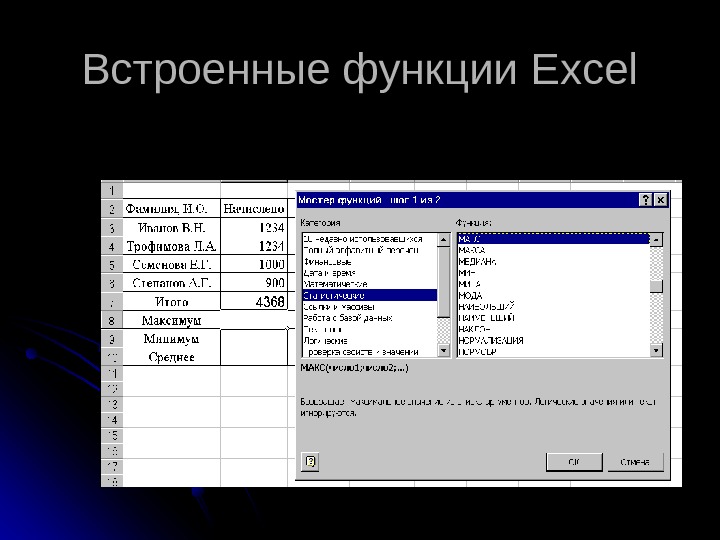Pick the МОДА function

pos(554,295)
